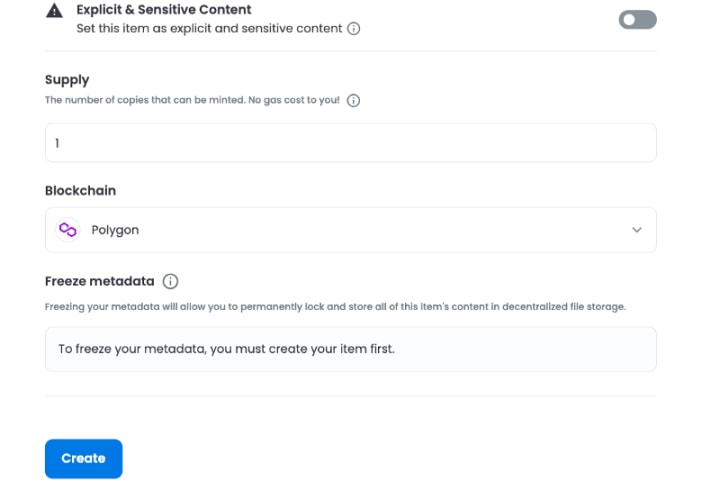Click the Freeze metadata heading
Image resolution: width=720 pixels, height=491 pixels.
[x=98, y=281]
